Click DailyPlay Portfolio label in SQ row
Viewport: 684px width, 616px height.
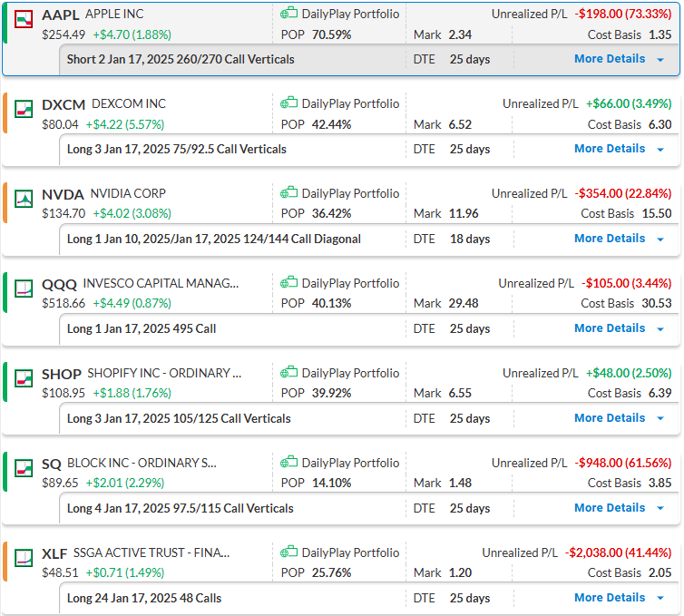350,463
